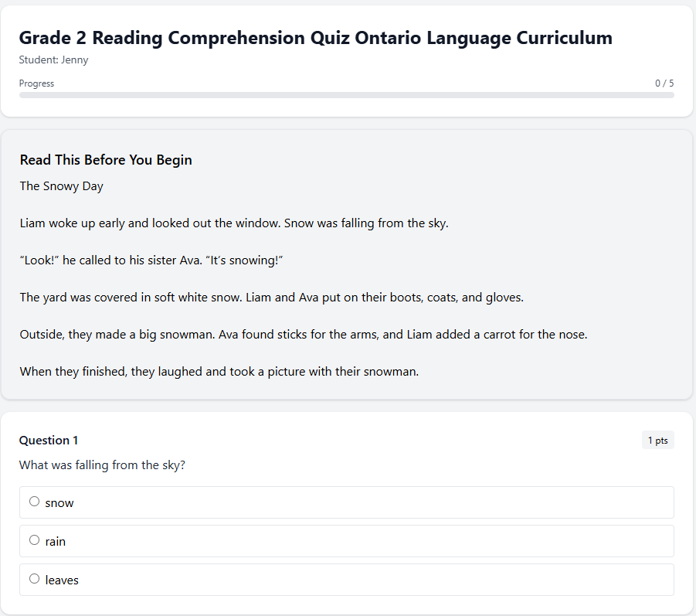Click the "Question 1" heading
This screenshot has width=696, height=616.
[49, 440]
